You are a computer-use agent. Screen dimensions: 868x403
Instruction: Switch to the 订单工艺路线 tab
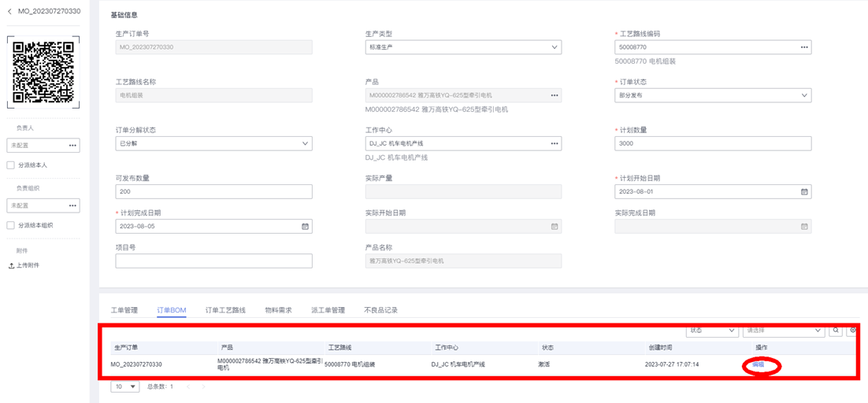(x=225, y=310)
